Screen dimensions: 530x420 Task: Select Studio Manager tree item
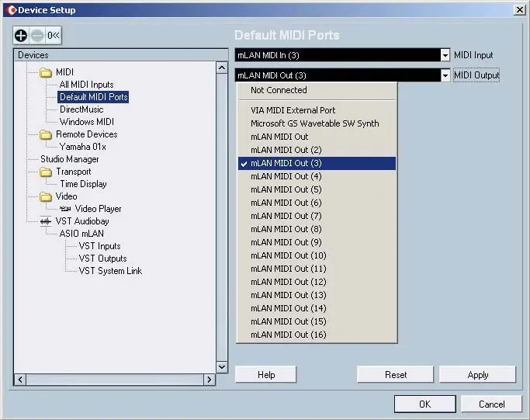70,159
